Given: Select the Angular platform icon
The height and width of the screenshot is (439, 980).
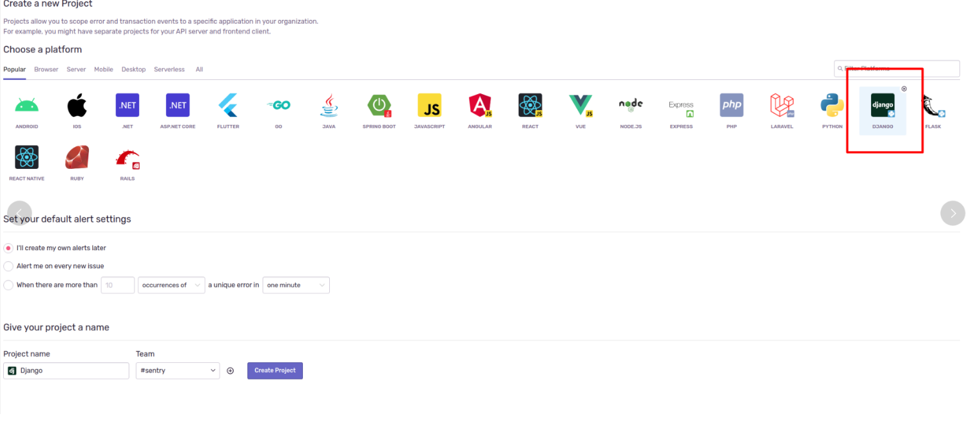Looking at the screenshot, I should click(x=480, y=105).
